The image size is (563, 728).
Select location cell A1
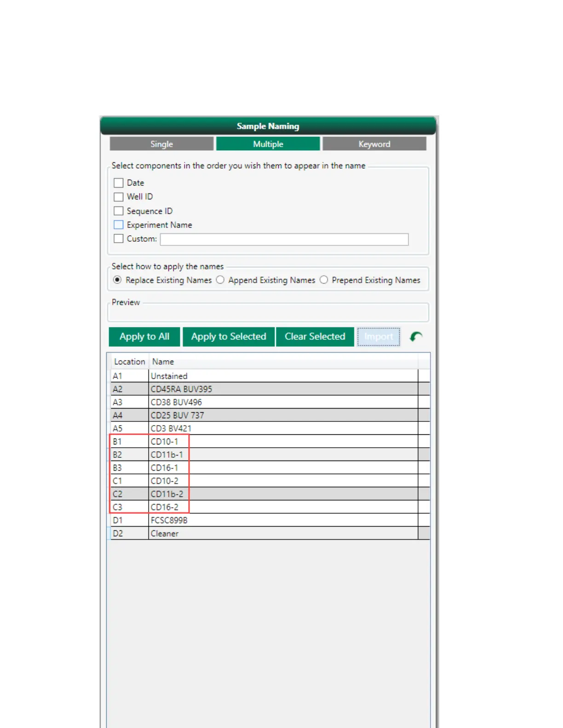[x=129, y=376]
